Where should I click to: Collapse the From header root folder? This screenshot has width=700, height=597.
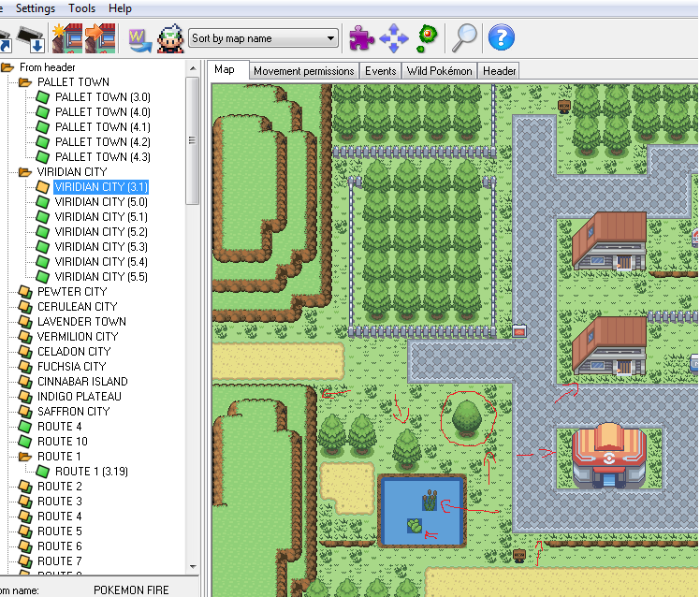7,67
